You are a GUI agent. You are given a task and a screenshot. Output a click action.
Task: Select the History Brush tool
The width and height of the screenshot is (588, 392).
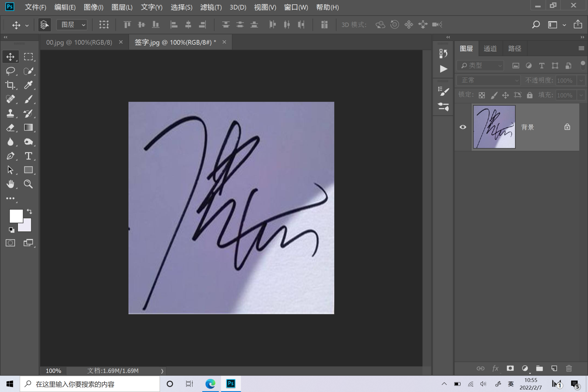tap(29, 113)
